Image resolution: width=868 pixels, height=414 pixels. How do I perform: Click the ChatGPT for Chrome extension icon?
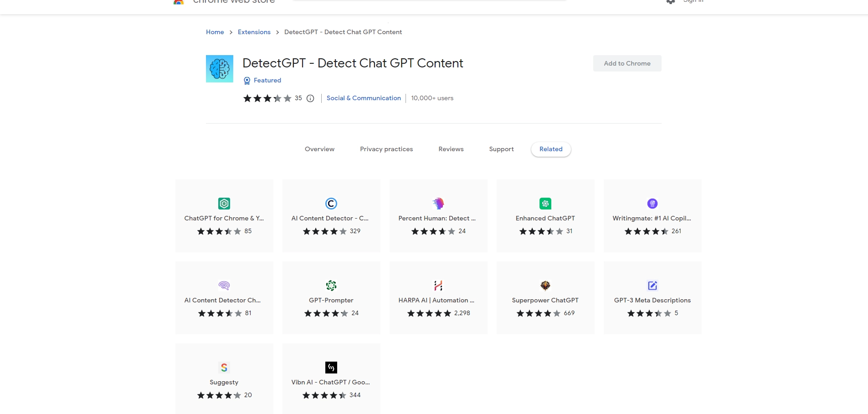[224, 204]
